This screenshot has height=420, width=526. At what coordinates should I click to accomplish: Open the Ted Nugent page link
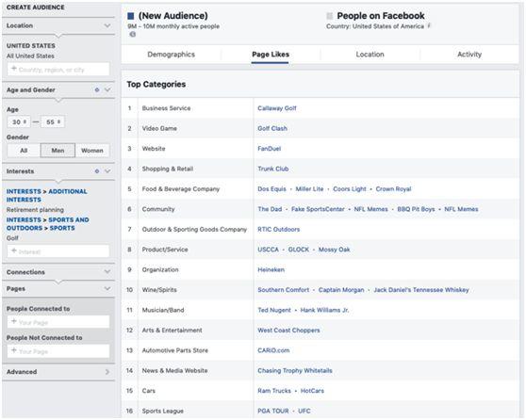(x=274, y=310)
